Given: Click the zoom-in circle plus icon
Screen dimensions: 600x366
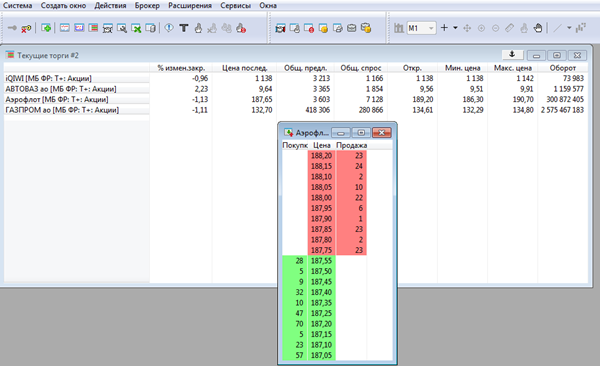Looking at the screenshot, I should [481, 28].
